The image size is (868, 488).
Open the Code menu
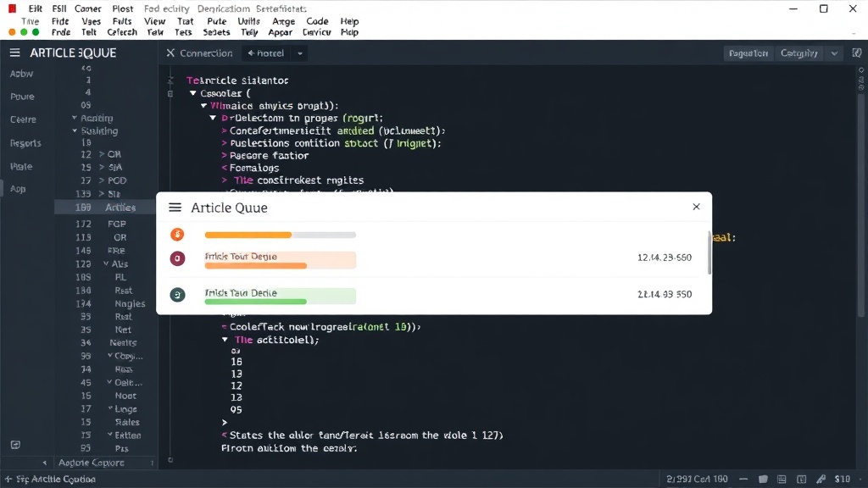pyautogui.click(x=317, y=21)
